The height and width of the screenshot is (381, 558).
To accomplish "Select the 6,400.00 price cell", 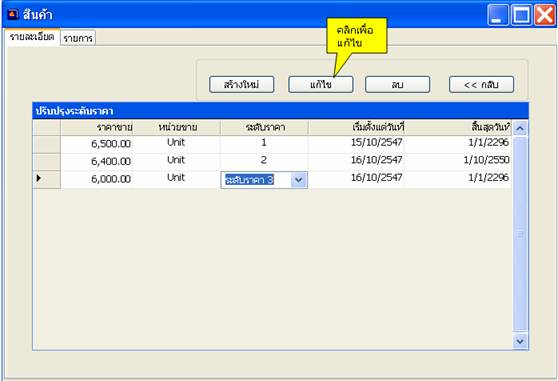I will (97, 162).
